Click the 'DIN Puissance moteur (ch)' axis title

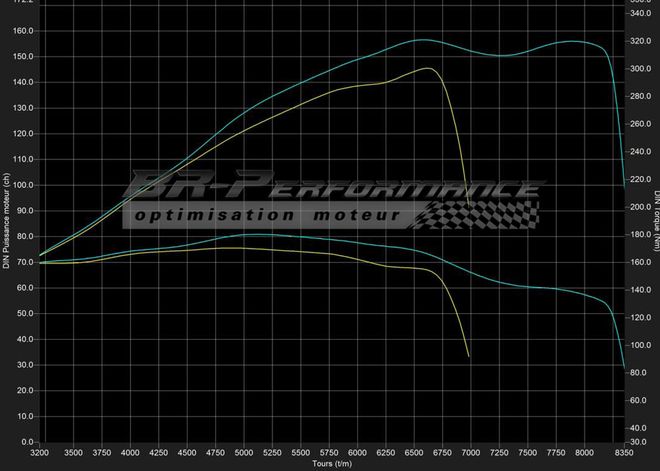point(7,222)
